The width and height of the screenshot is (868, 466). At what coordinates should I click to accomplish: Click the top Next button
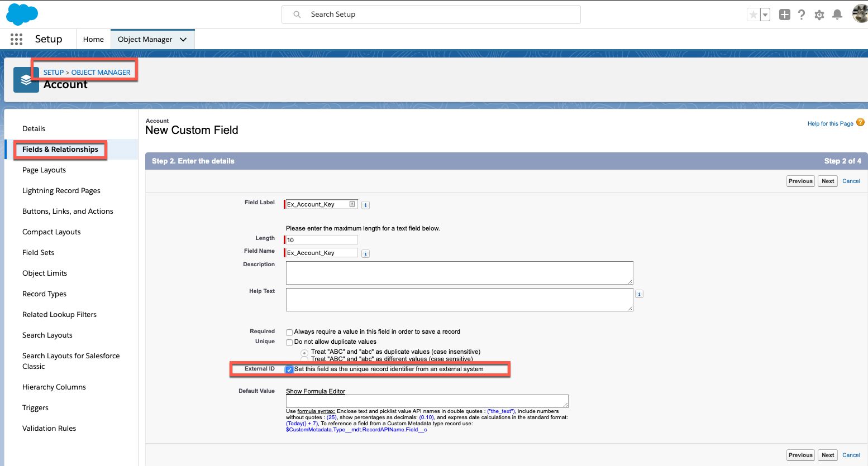pyautogui.click(x=828, y=181)
